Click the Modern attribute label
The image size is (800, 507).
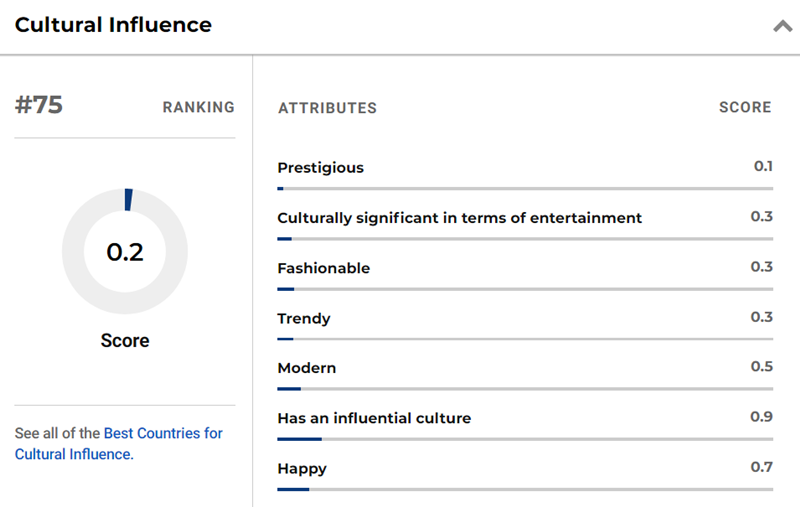(x=306, y=368)
